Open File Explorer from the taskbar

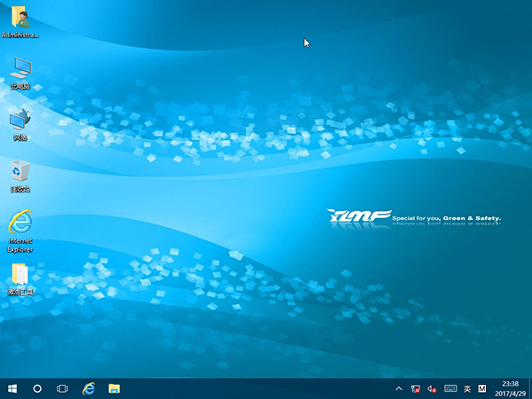coord(114,388)
